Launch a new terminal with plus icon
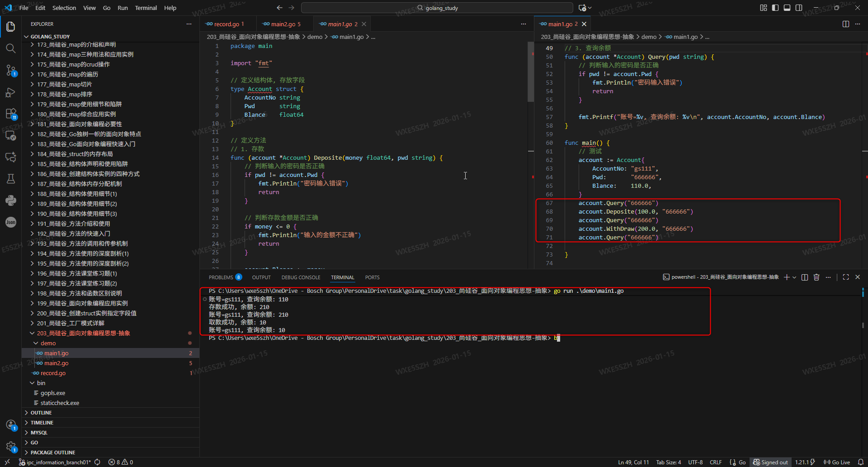 [x=787, y=277]
